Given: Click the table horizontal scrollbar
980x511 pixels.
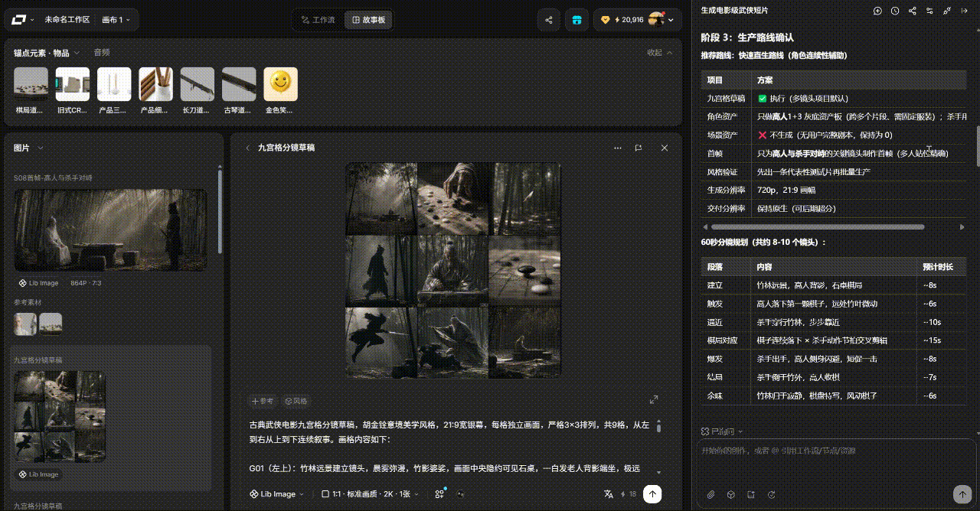Looking at the screenshot, I should point(818,227).
